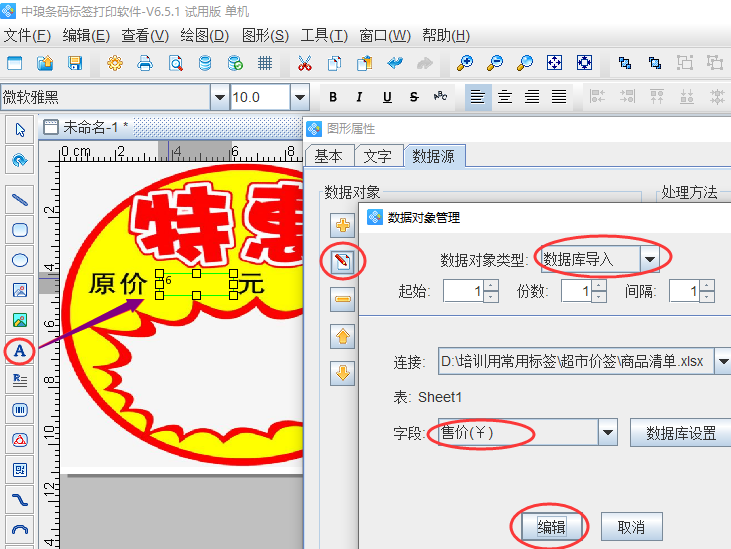Open the 数据对象类型 dropdown
Screen dimensions: 731x549
pyautogui.click(x=651, y=260)
